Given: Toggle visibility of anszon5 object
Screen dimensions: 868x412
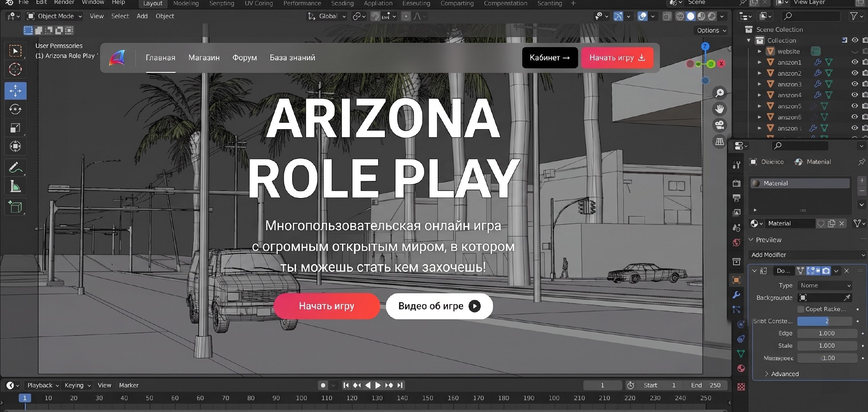Looking at the screenshot, I should 855,106.
